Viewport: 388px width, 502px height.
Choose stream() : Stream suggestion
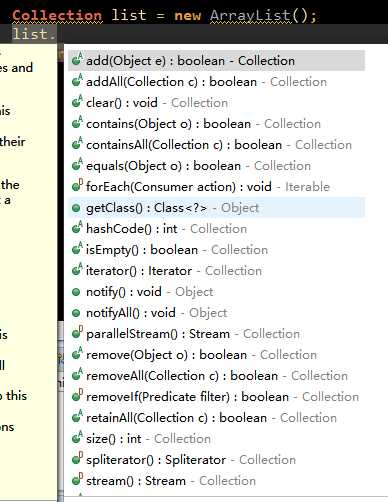click(x=216, y=481)
